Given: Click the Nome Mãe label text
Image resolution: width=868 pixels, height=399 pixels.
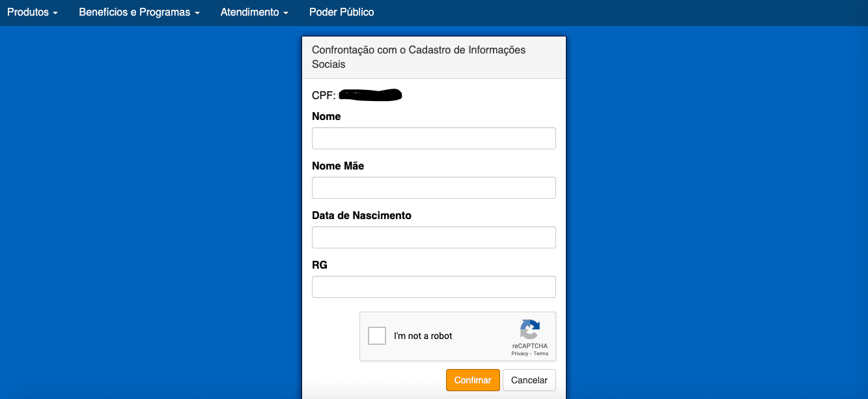Looking at the screenshot, I should 338,166.
